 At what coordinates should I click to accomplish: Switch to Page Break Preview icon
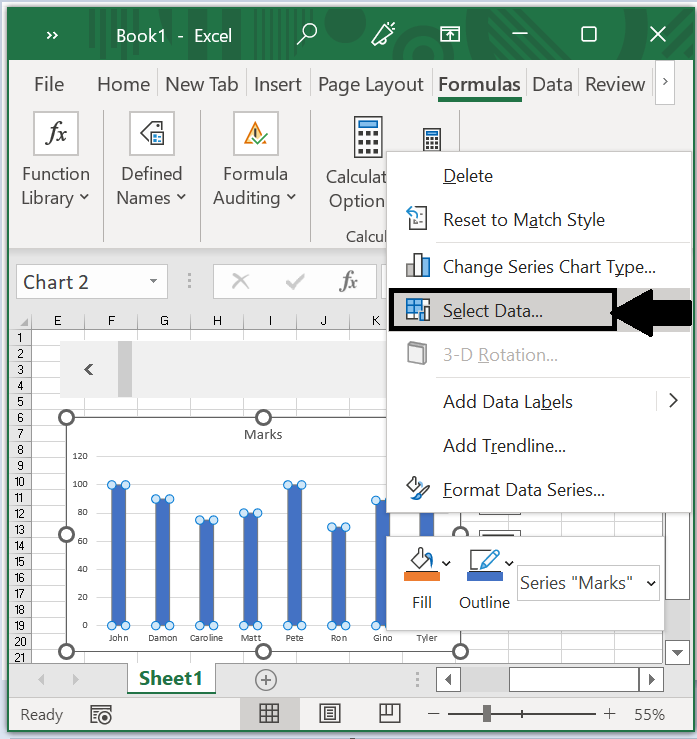point(390,713)
